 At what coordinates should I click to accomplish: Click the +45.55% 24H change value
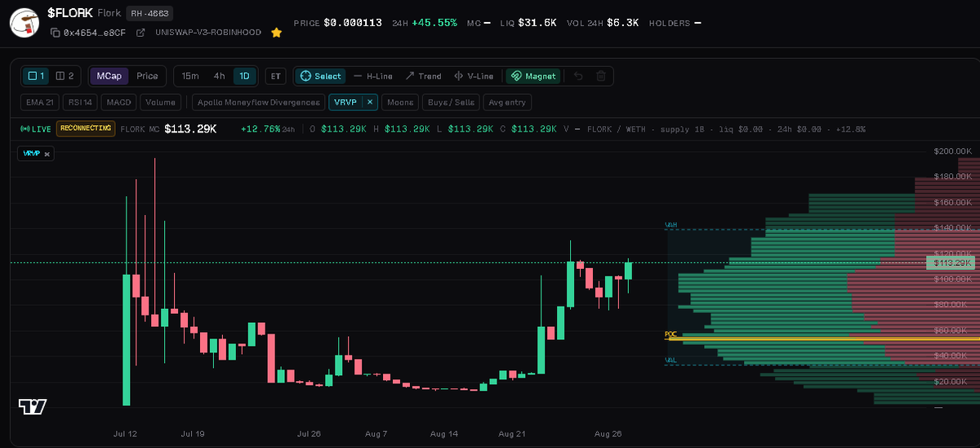point(434,23)
